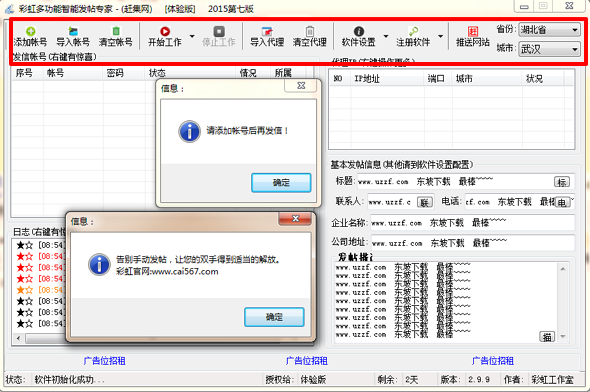Expand the 注册软件 dropdown arrow
Image resolution: width=590 pixels, height=392 pixels.
click(x=440, y=36)
